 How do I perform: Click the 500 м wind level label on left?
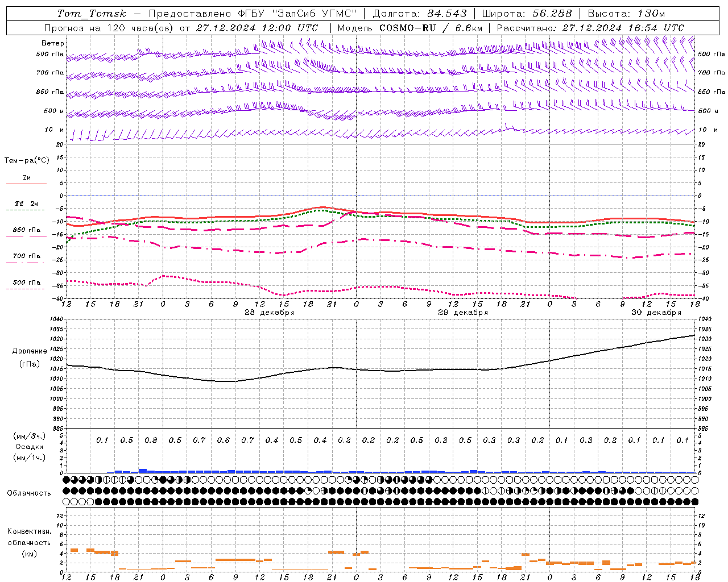tap(54, 111)
